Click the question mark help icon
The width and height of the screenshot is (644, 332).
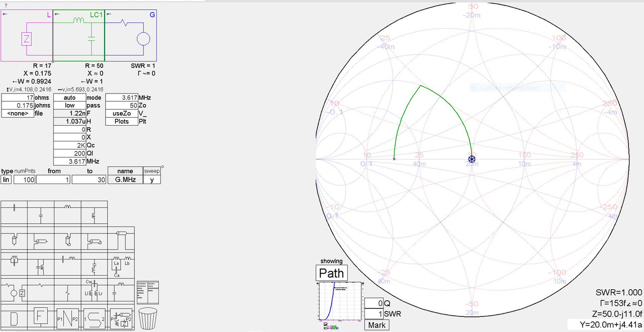pos(6,5)
